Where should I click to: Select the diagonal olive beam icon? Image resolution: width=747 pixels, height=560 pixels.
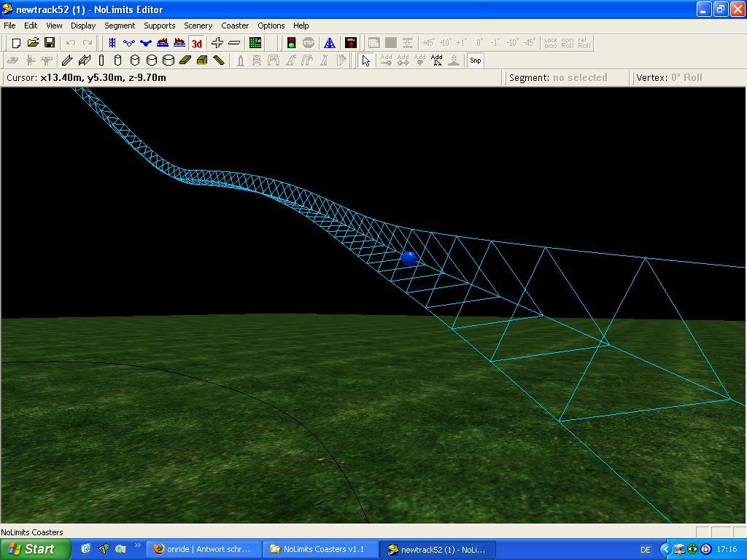click(219, 61)
